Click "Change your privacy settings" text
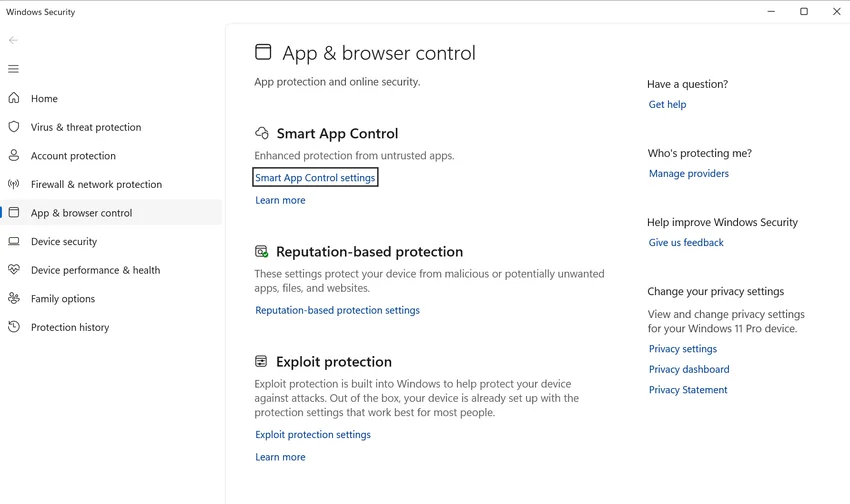 [x=716, y=292]
